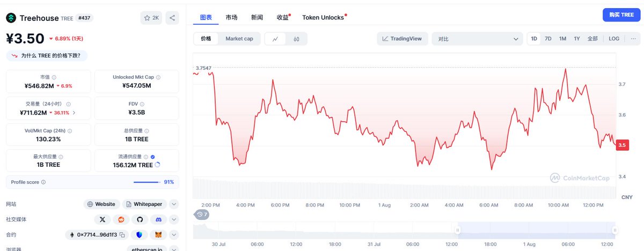Expand 交易量 details arrow
Screen dimensions: 644x251
(74, 113)
